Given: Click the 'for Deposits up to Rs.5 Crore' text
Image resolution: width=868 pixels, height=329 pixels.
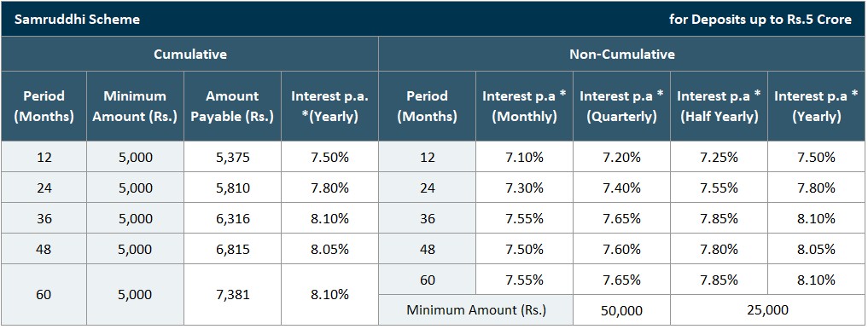Looking at the screenshot, I should tap(760, 20).
